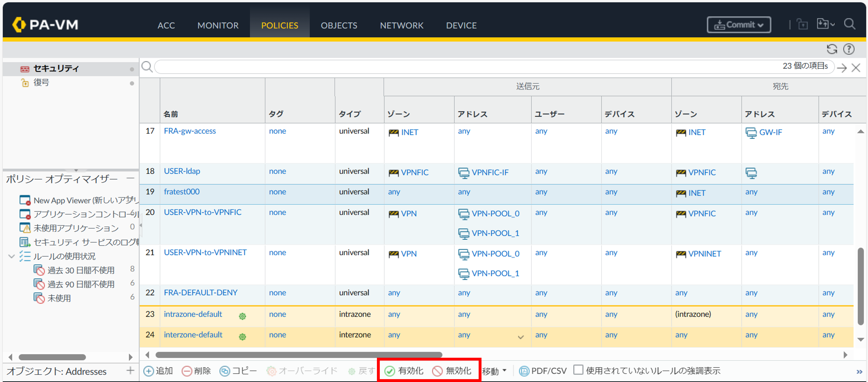Click the 削除 delete rule button

pos(196,371)
